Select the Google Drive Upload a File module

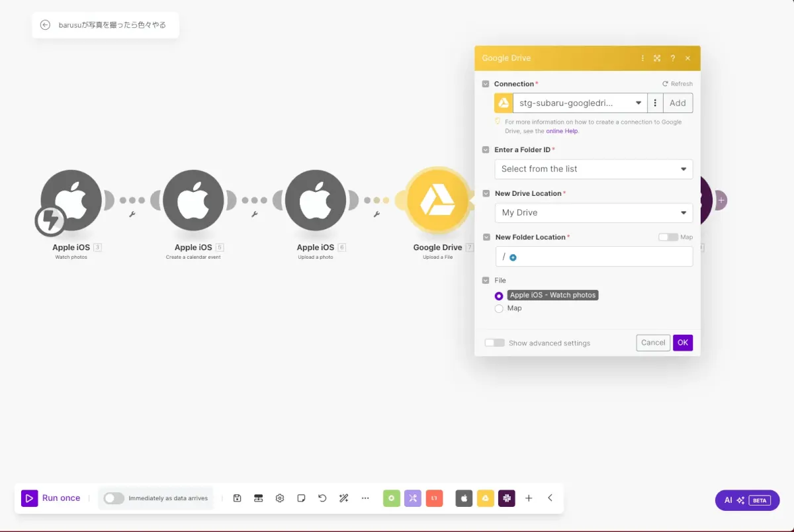tap(437, 200)
